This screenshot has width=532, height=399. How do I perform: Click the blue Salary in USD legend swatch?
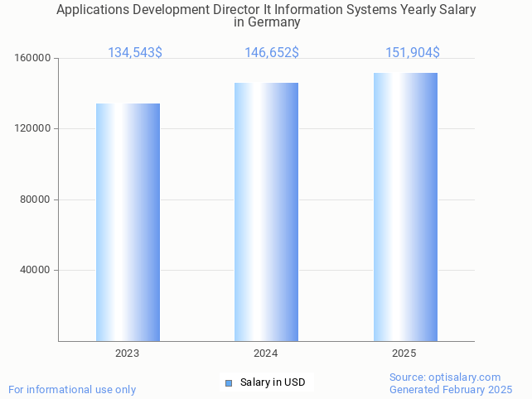(229, 382)
